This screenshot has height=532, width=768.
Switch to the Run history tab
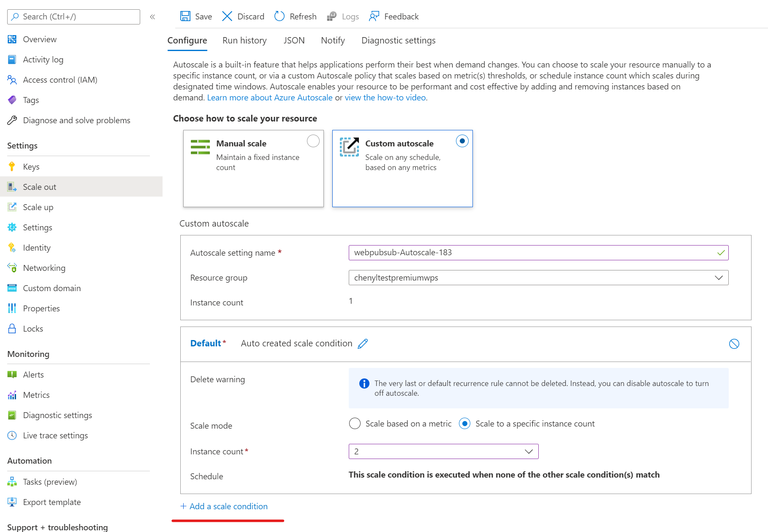click(x=244, y=41)
